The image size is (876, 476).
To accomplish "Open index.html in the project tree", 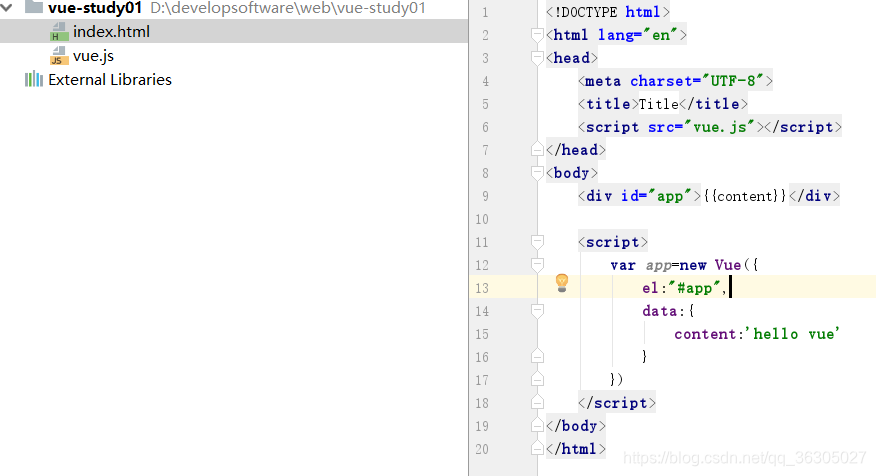I will coord(111,32).
